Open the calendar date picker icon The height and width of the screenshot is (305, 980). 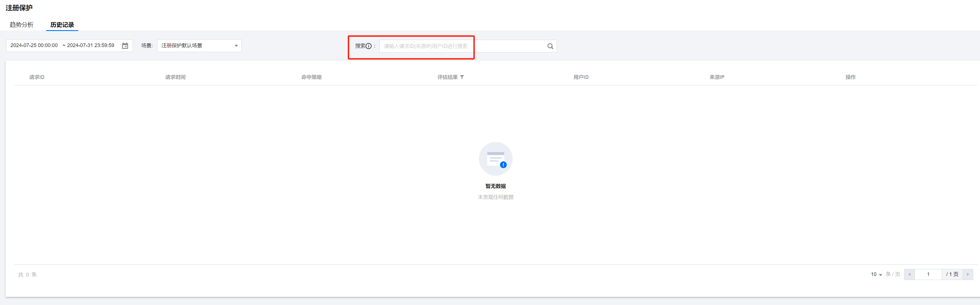125,46
